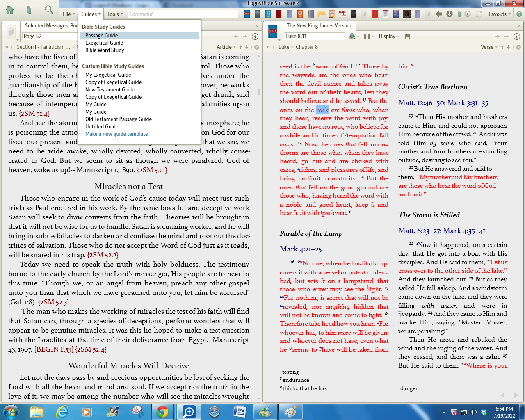Click the Command input box
This screenshot has width=525, height=420.
coord(183,14)
